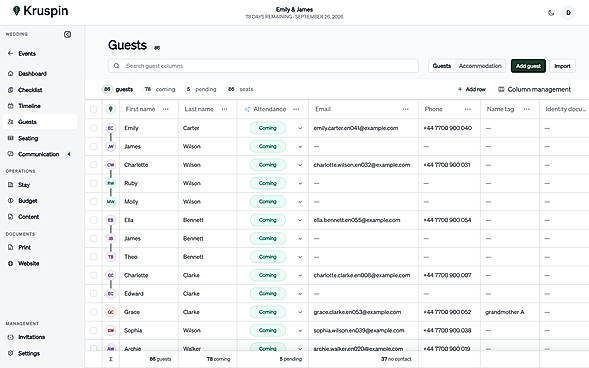Open Email column three-dot options
589x368 pixels.
coord(405,109)
